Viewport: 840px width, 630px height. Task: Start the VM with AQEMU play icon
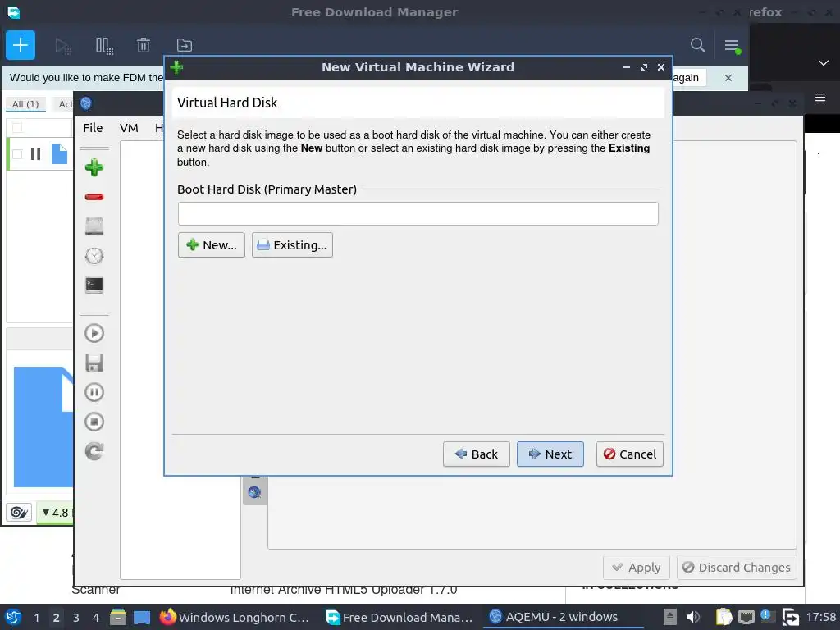[x=94, y=333]
